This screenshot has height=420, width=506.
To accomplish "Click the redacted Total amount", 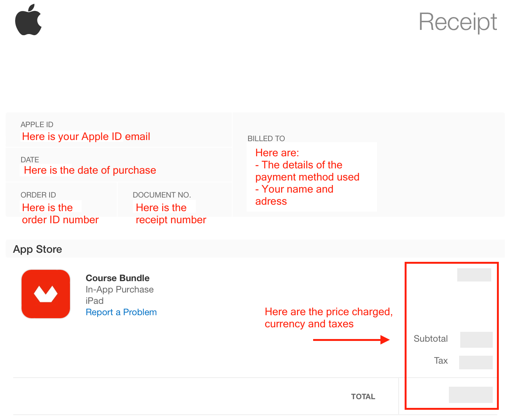I will (x=471, y=395).
